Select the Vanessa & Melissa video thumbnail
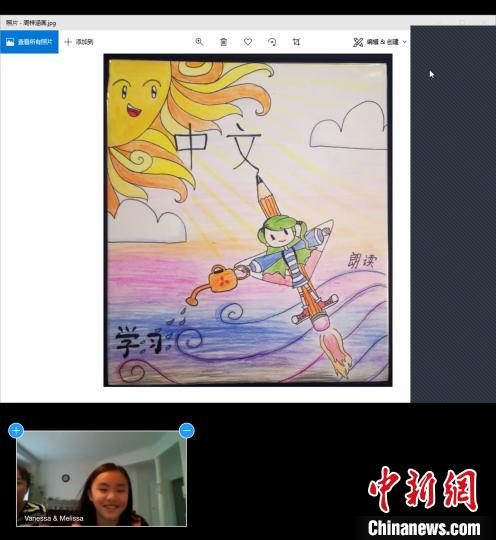 [x=102, y=478]
